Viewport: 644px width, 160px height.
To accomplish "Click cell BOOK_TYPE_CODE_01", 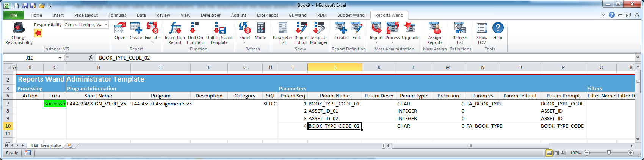I will point(335,104).
